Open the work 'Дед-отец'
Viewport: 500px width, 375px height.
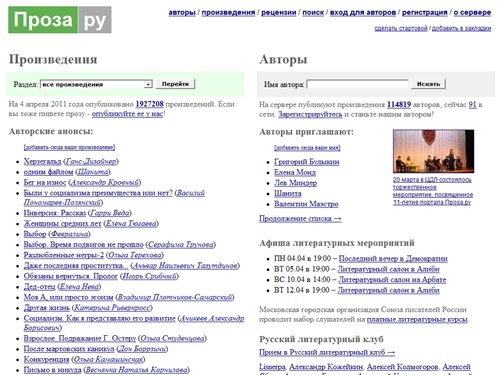(x=39, y=287)
